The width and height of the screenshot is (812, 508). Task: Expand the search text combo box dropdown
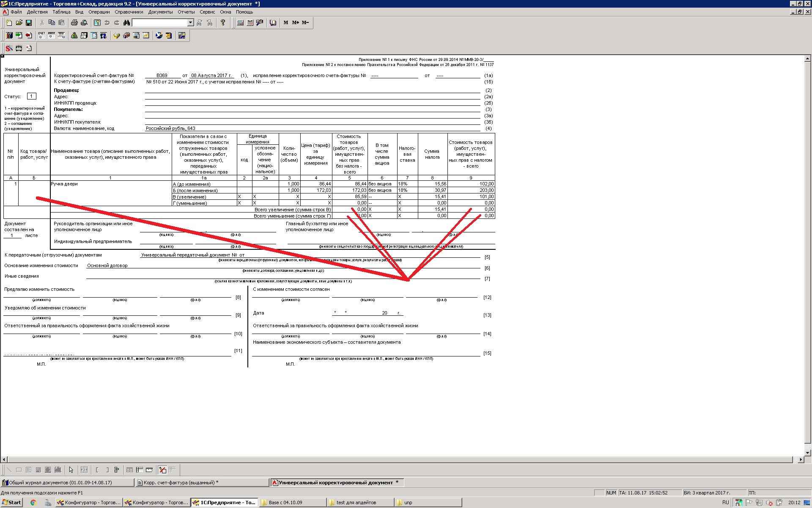[190, 23]
